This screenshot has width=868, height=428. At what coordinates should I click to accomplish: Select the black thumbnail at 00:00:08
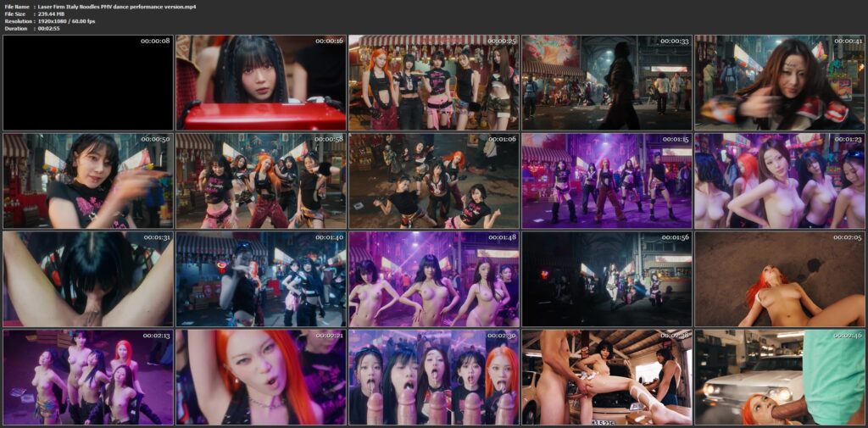[87, 82]
